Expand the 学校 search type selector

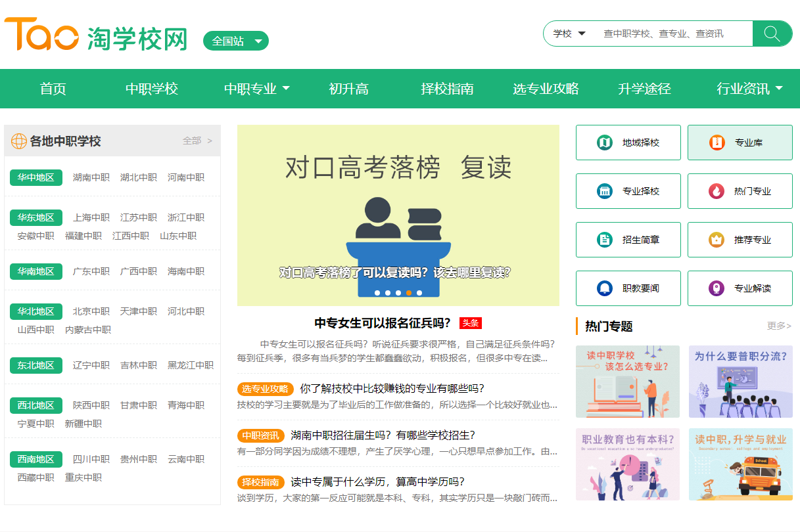(567, 33)
